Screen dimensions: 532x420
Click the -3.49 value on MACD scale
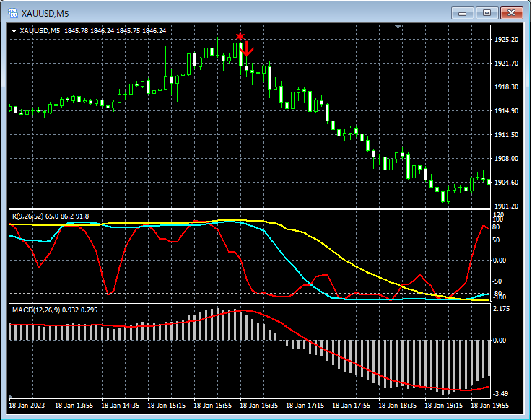point(500,393)
